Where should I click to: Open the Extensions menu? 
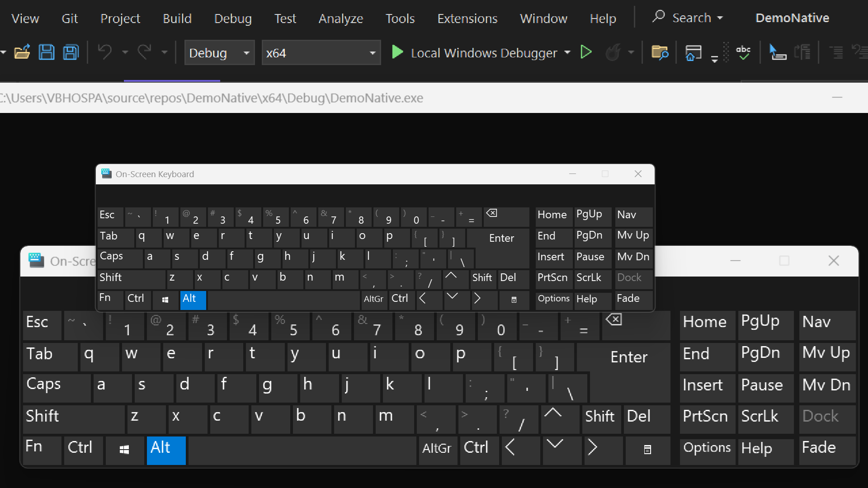(x=467, y=19)
